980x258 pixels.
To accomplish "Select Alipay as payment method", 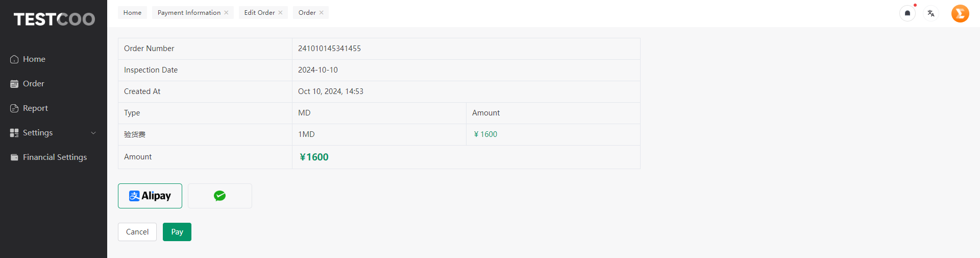I will click(x=150, y=196).
